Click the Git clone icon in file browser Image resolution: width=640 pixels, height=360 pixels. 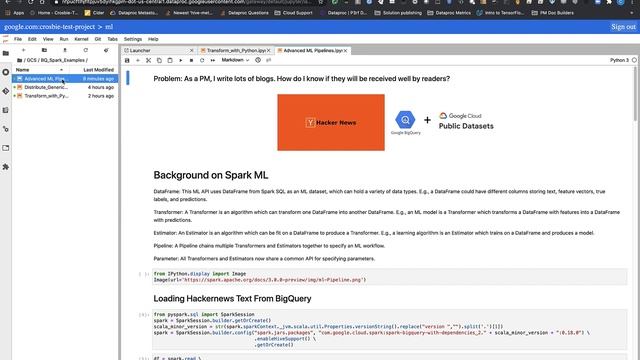(x=106, y=50)
